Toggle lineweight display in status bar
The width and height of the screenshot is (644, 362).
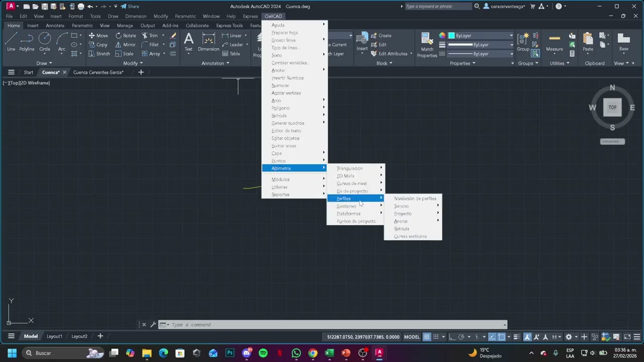click(518, 337)
